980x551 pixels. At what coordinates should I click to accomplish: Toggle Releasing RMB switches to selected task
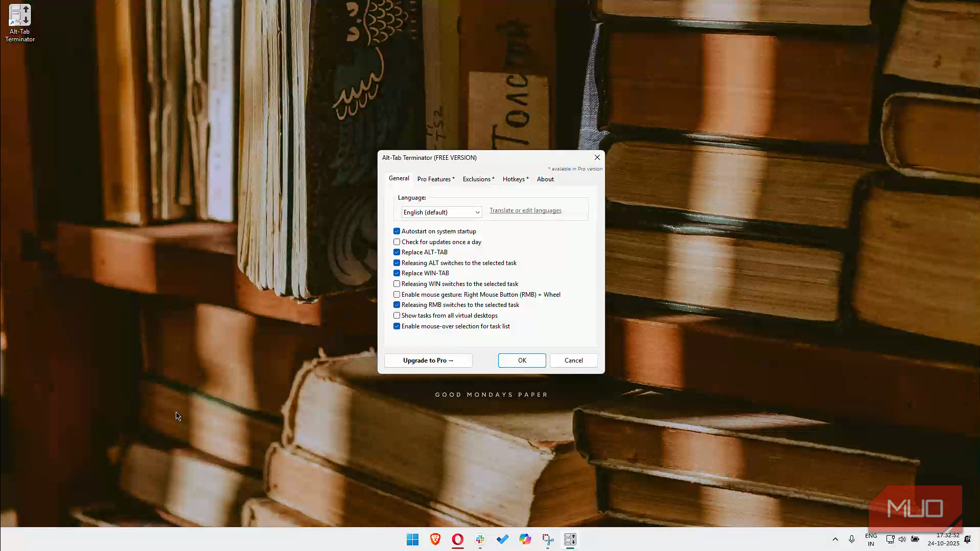397,305
